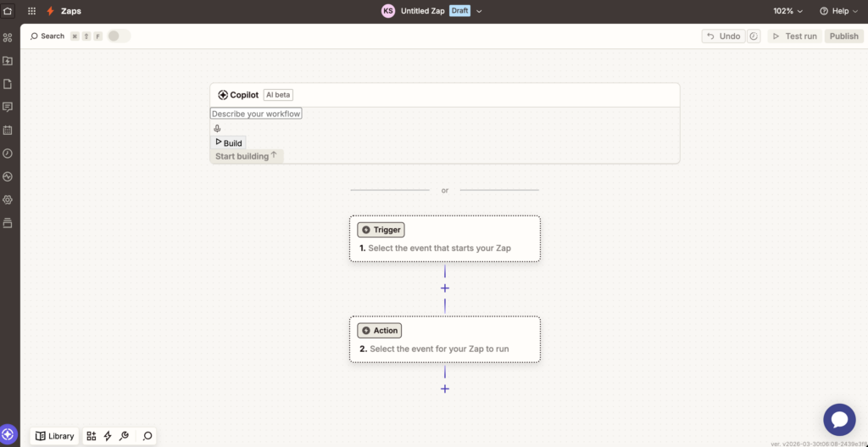
Task: Click the lightning bolt icon in the bottom toolbar
Action: pos(108,436)
